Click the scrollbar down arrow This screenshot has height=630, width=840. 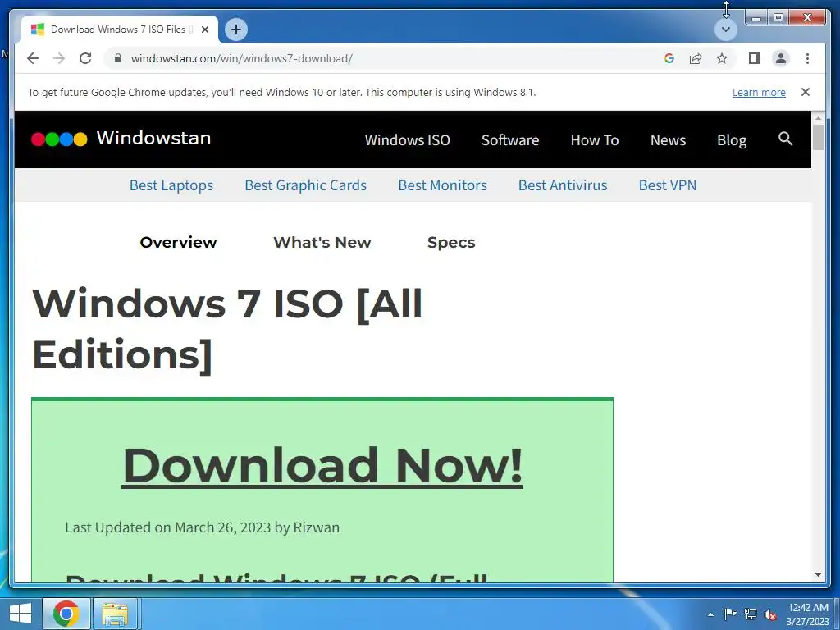(x=818, y=575)
